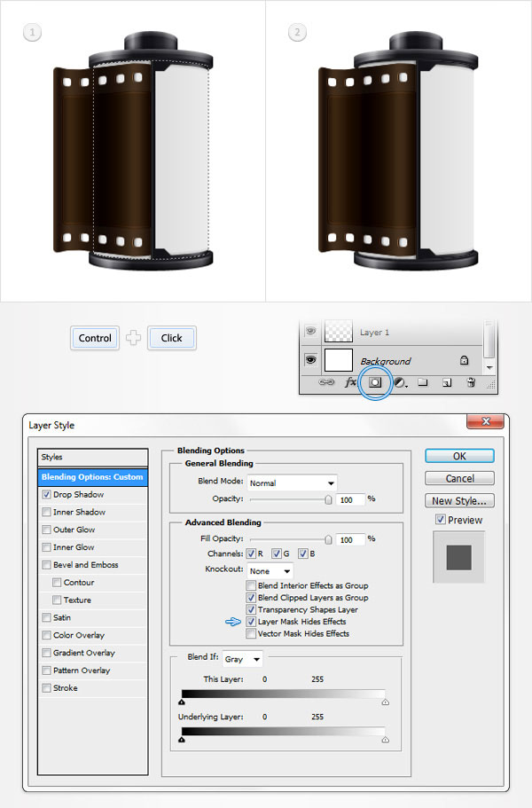Click Underlying Layer white slider handle
The image size is (532, 808).
385,740
